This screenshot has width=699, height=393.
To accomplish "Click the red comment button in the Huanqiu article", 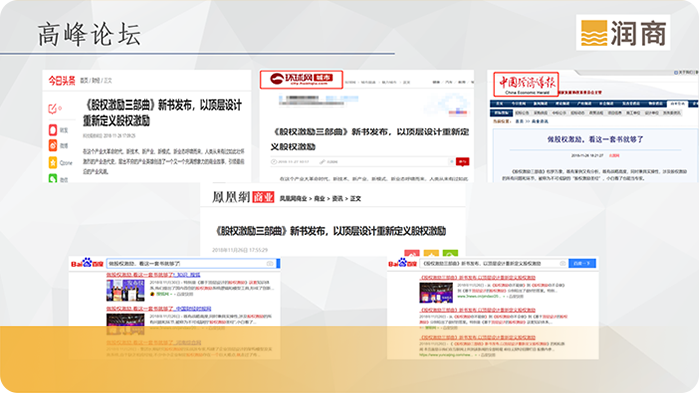I will [462, 161].
